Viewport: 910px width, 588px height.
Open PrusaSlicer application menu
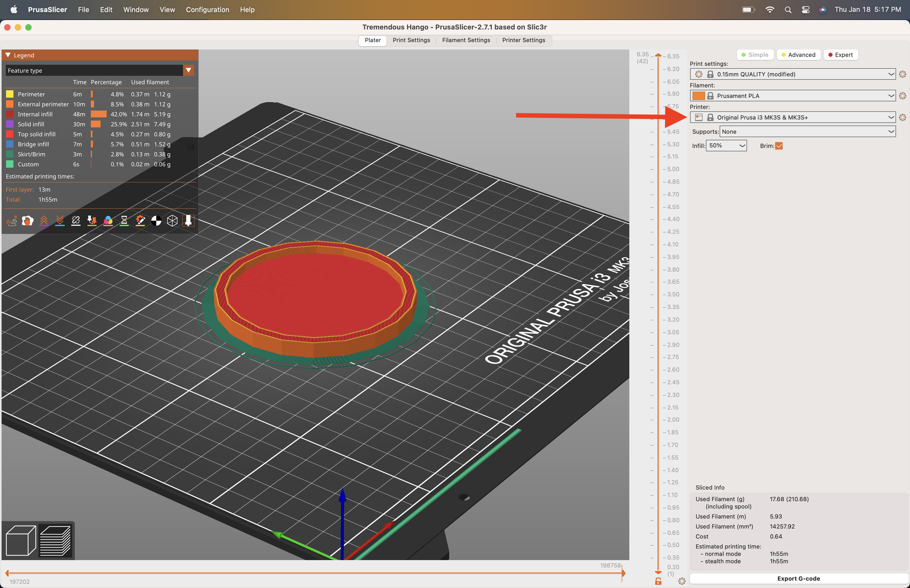(x=47, y=9)
